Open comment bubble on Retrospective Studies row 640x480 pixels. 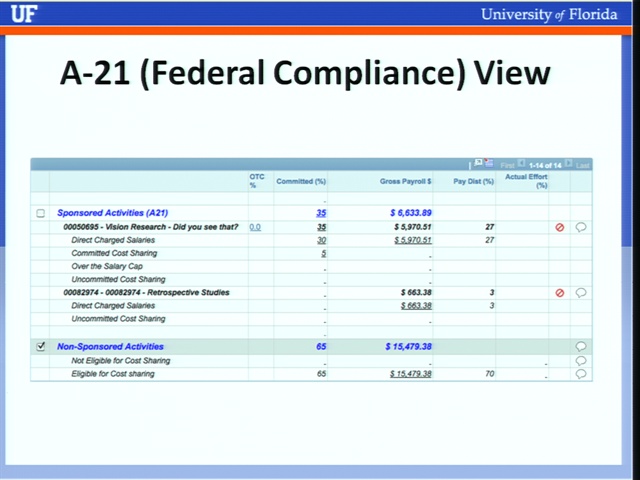(x=581, y=293)
